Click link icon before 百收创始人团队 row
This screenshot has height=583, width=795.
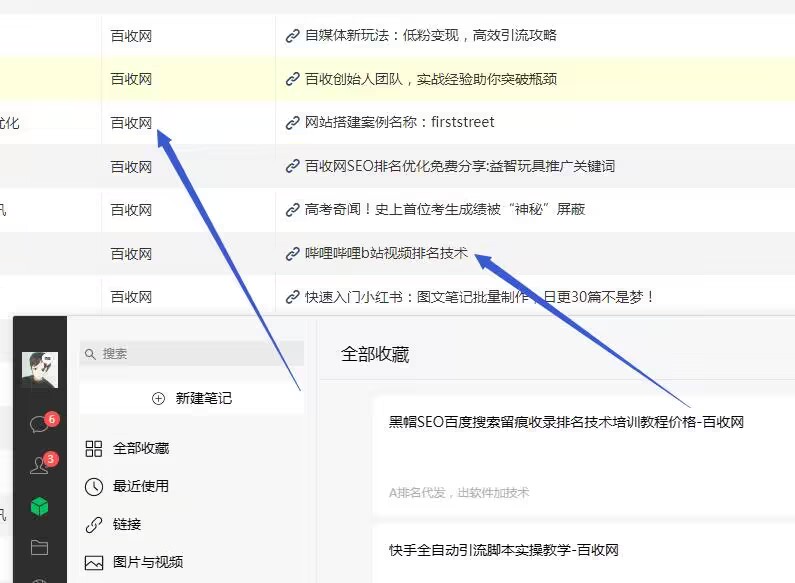pos(293,80)
